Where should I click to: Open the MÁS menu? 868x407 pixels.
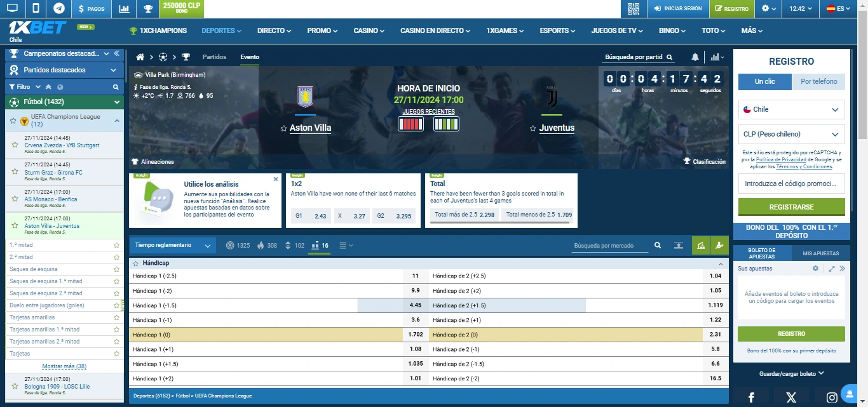click(752, 30)
